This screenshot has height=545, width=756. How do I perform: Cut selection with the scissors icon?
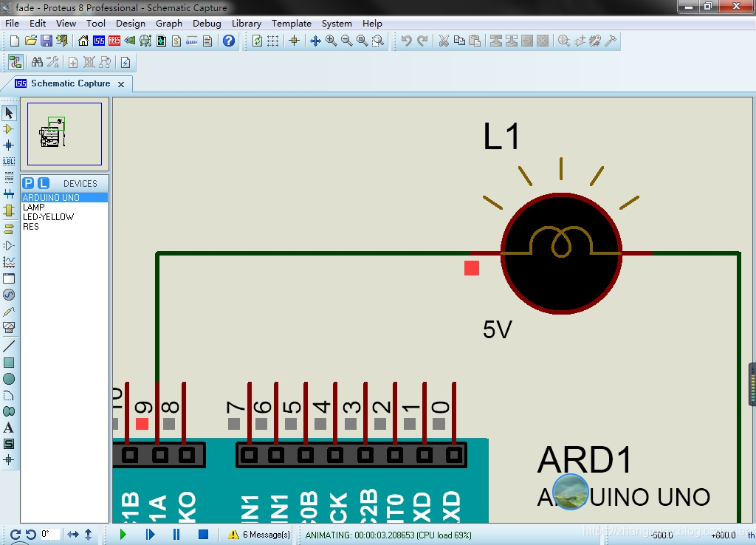point(444,41)
